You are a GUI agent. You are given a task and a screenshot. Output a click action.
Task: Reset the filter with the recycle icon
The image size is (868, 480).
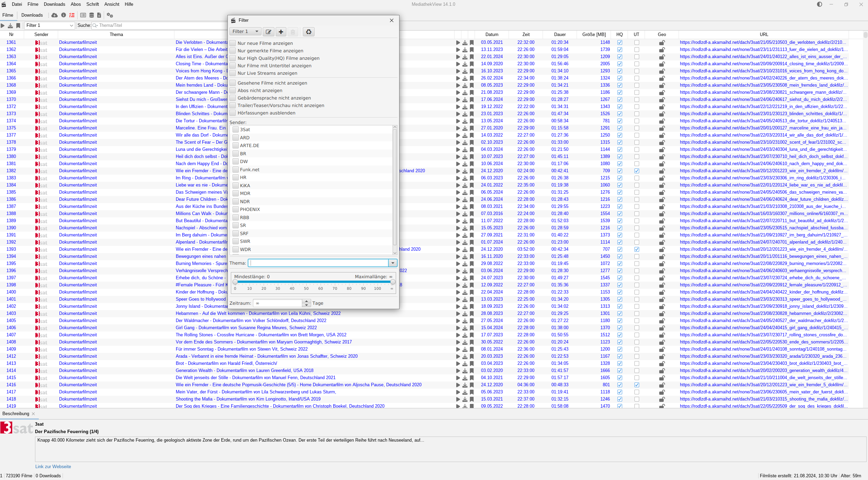pyautogui.click(x=308, y=32)
